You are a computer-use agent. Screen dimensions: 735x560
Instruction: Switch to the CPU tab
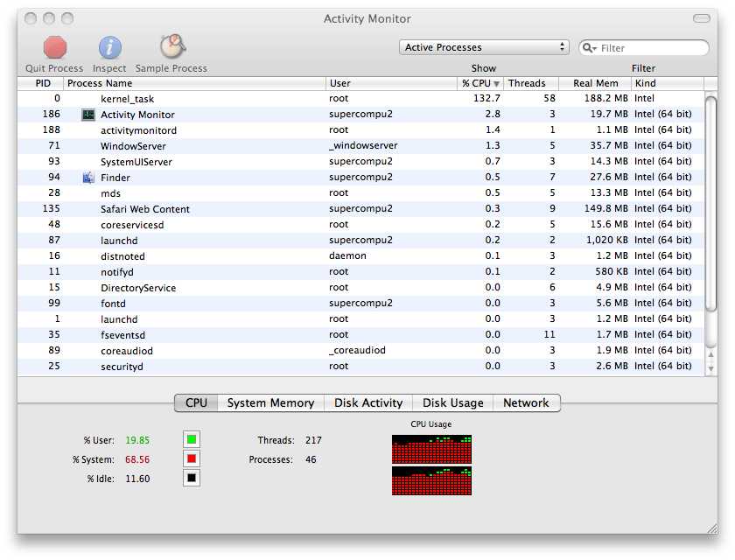tap(196, 403)
